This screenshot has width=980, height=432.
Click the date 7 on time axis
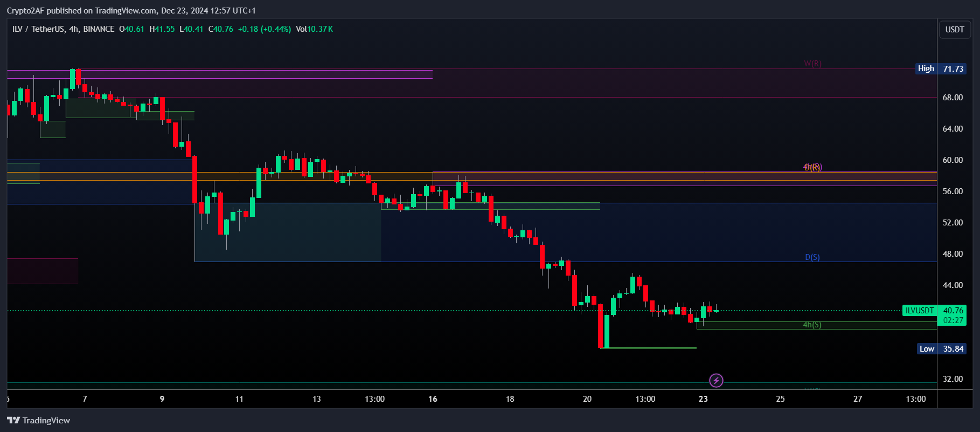coord(85,399)
